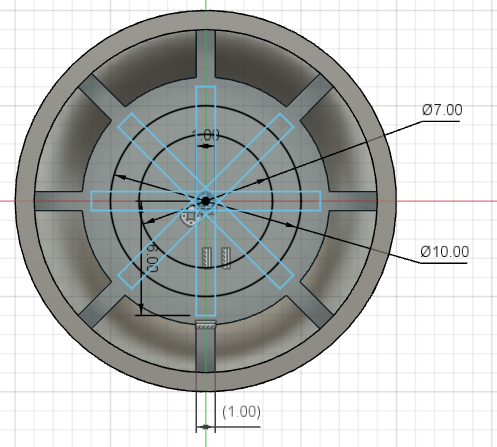Click the circular pattern constraint icon near center

click(x=189, y=218)
